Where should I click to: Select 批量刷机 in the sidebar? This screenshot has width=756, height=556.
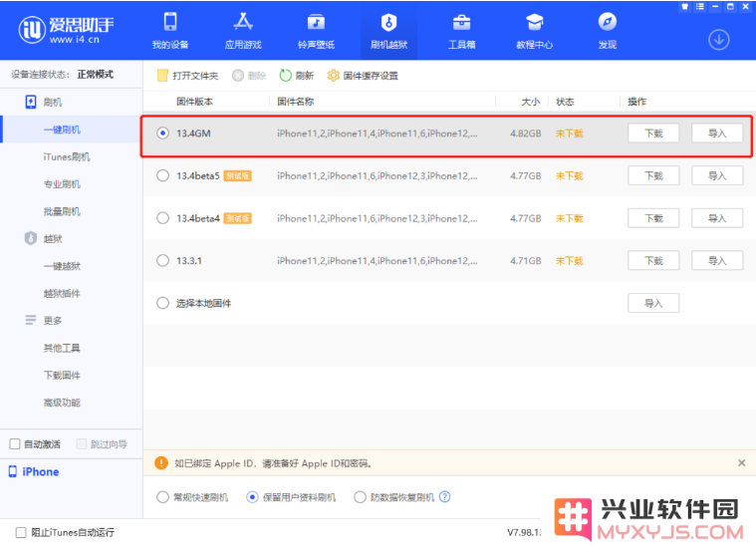62,211
